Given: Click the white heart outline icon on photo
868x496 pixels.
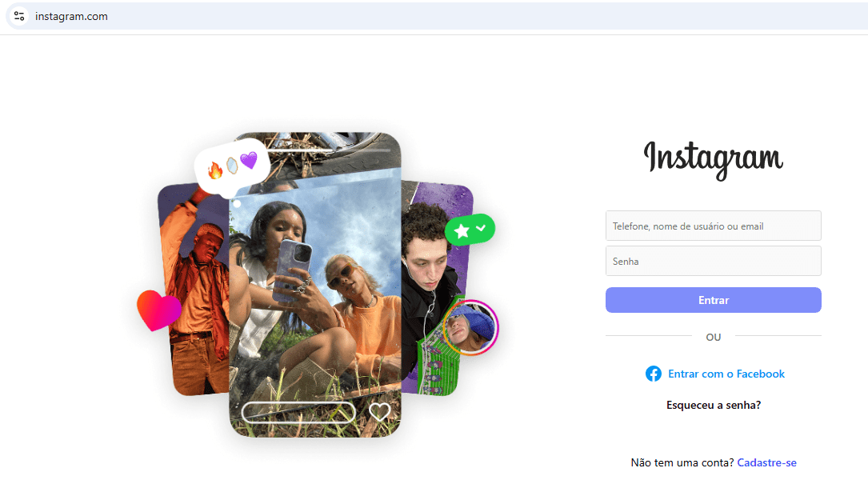Looking at the screenshot, I should pos(379,412).
